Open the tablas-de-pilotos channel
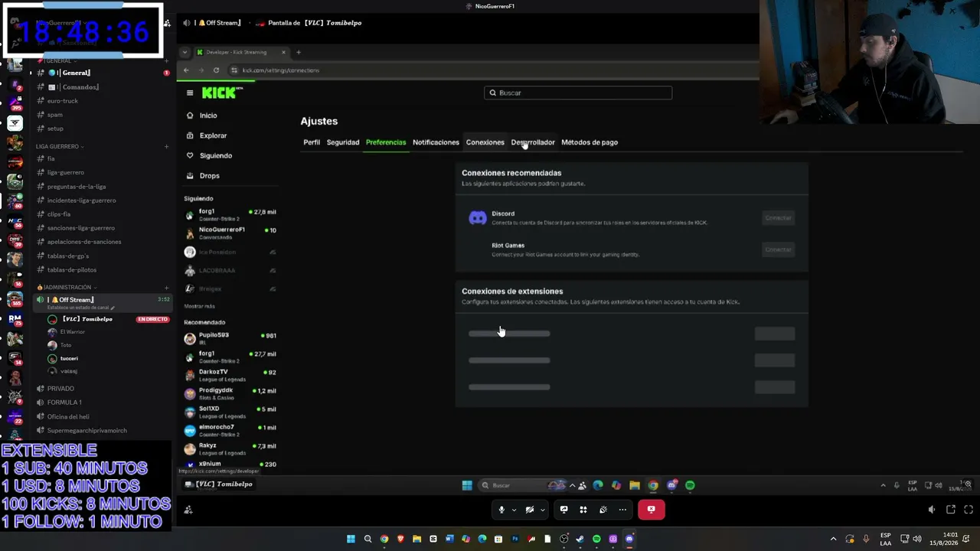 click(72, 270)
